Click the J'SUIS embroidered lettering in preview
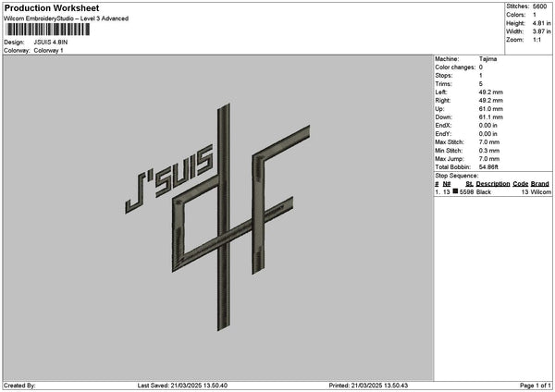 tap(169, 178)
